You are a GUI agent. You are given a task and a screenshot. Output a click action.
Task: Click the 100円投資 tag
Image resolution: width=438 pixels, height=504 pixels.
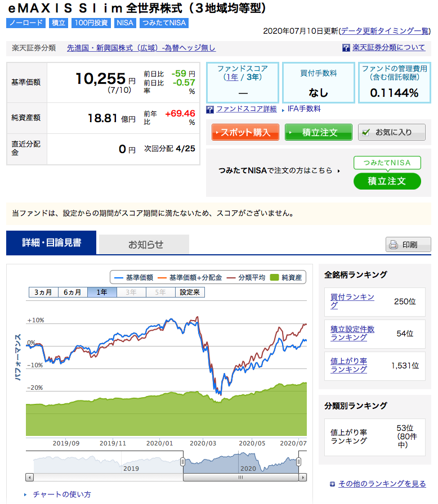(91, 23)
